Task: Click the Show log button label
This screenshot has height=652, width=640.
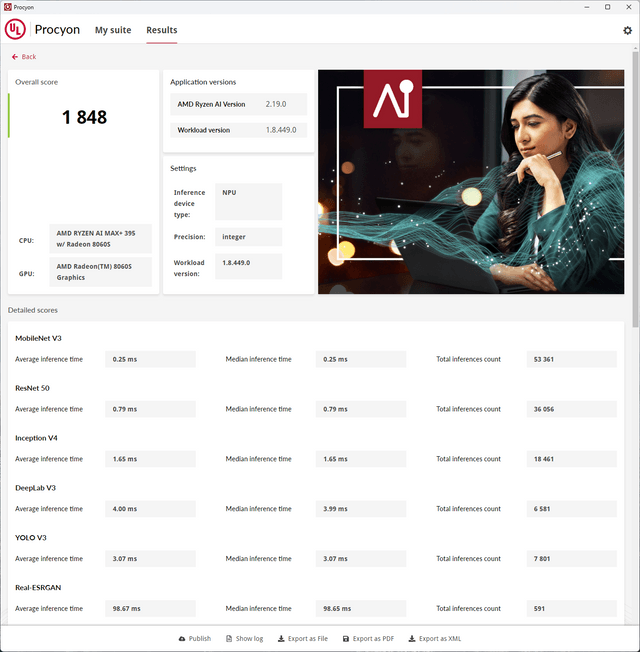Action: click(249, 639)
